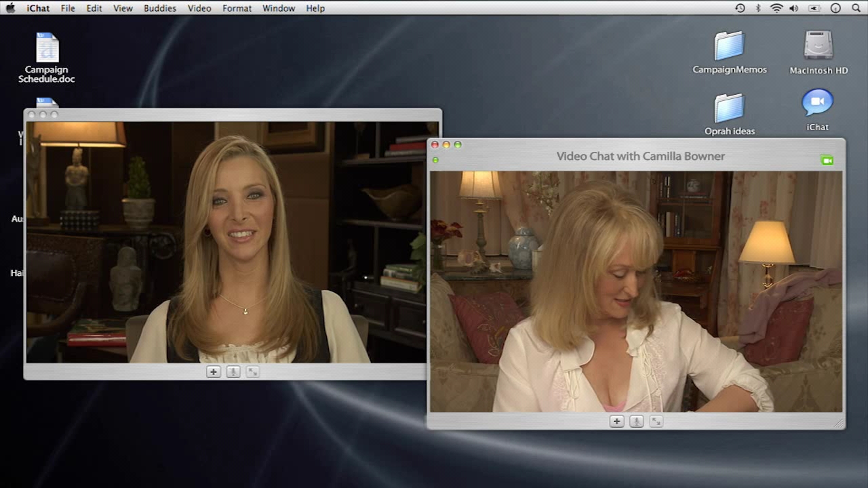
Task: Open the Video menu
Action: point(199,8)
